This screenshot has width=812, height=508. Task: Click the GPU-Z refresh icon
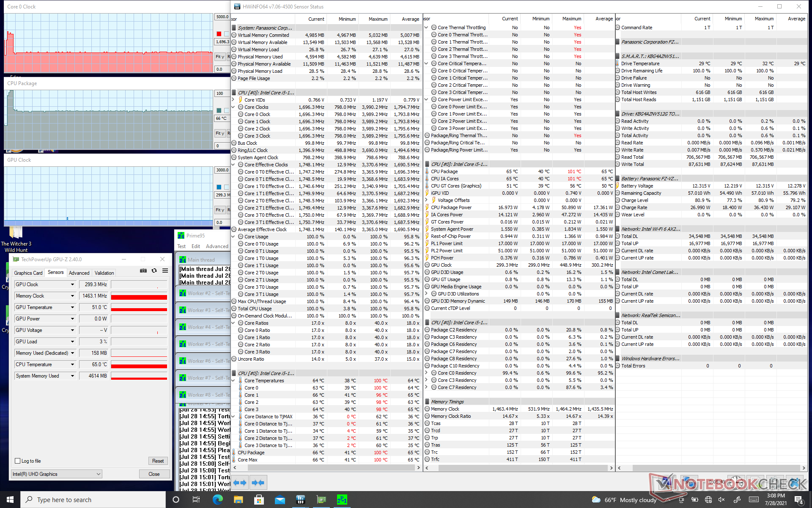click(x=154, y=271)
